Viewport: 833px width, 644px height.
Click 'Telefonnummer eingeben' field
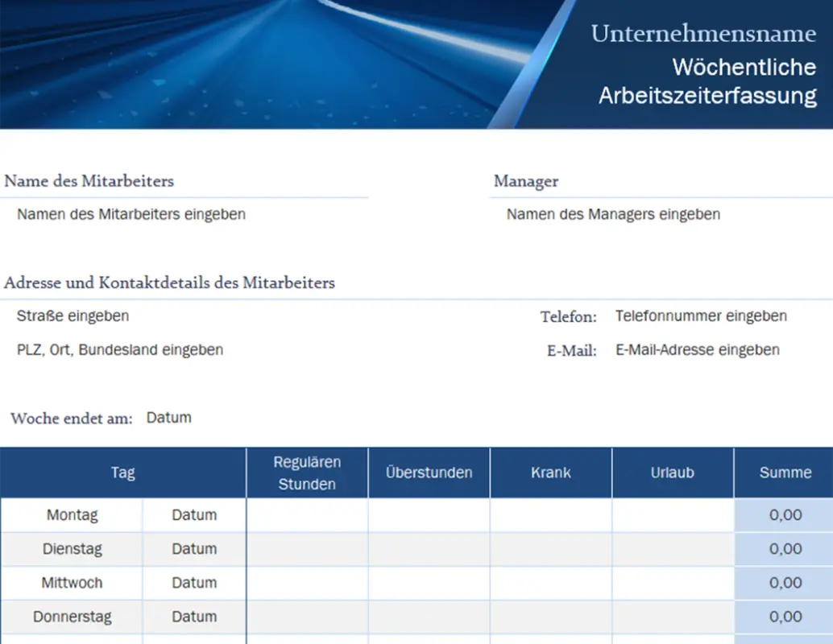[701, 316]
